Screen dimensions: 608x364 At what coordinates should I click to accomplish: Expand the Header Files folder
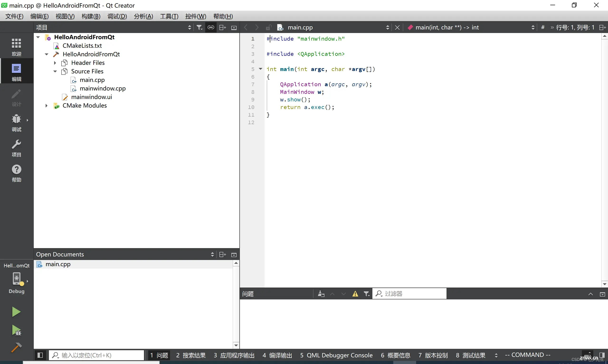tap(55, 63)
